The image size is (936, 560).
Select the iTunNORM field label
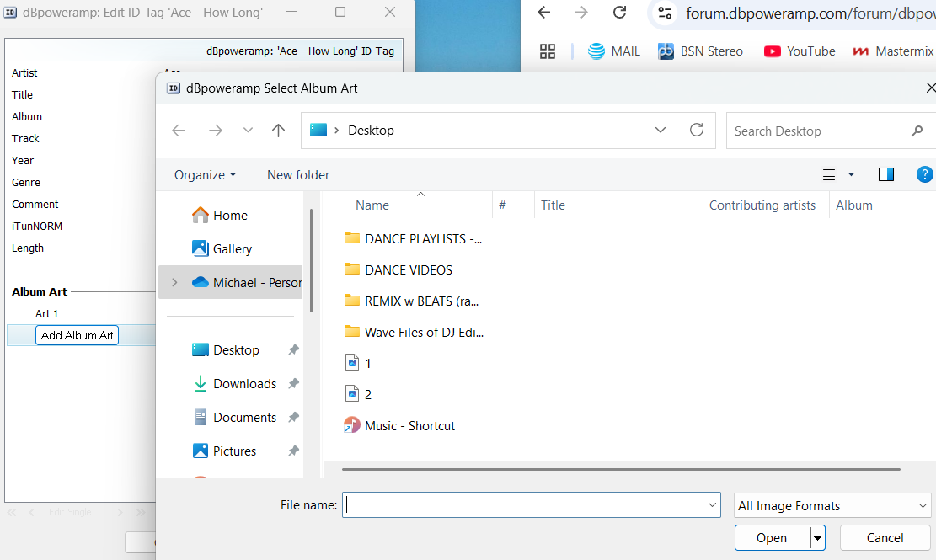(x=37, y=226)
